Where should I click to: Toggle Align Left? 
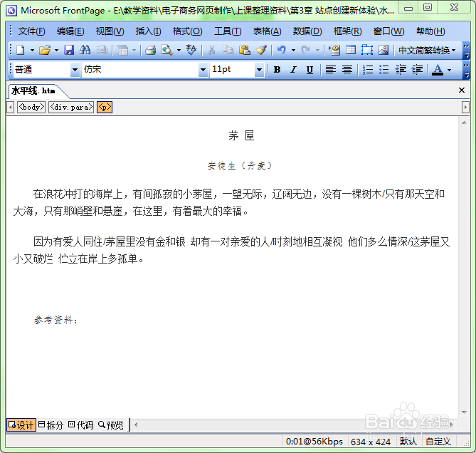(x=331, y=70)
